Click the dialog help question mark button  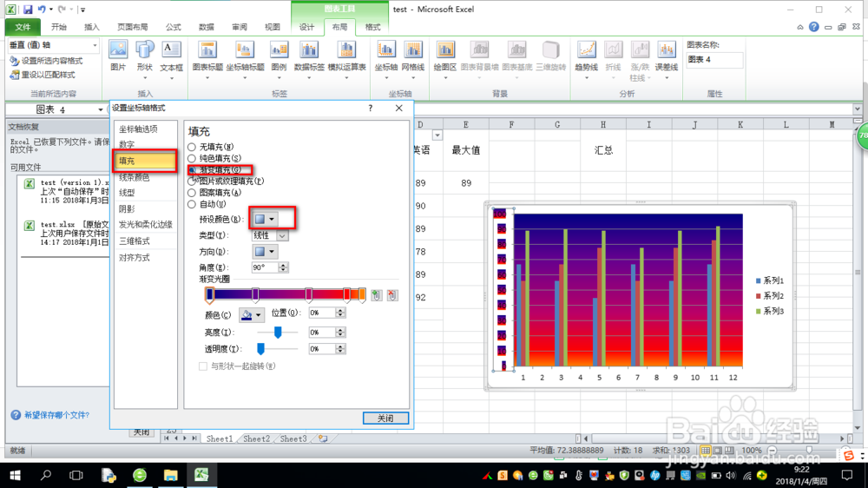371,108
